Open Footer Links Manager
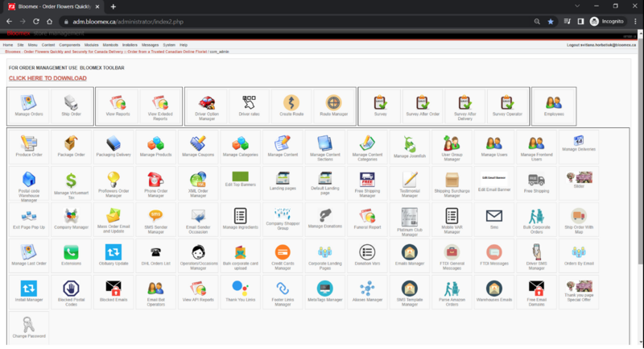Screen dimensions: 644x349 (x=283, y=292)
